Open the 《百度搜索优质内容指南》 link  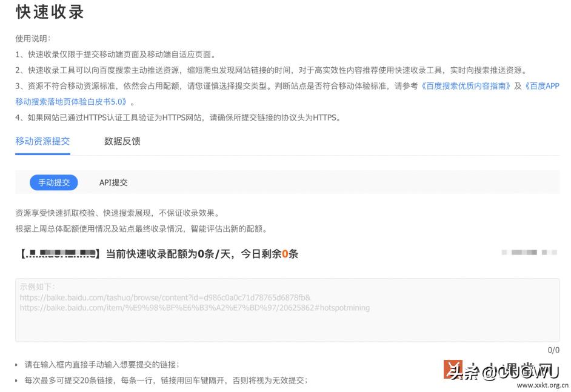coord(466,86)
